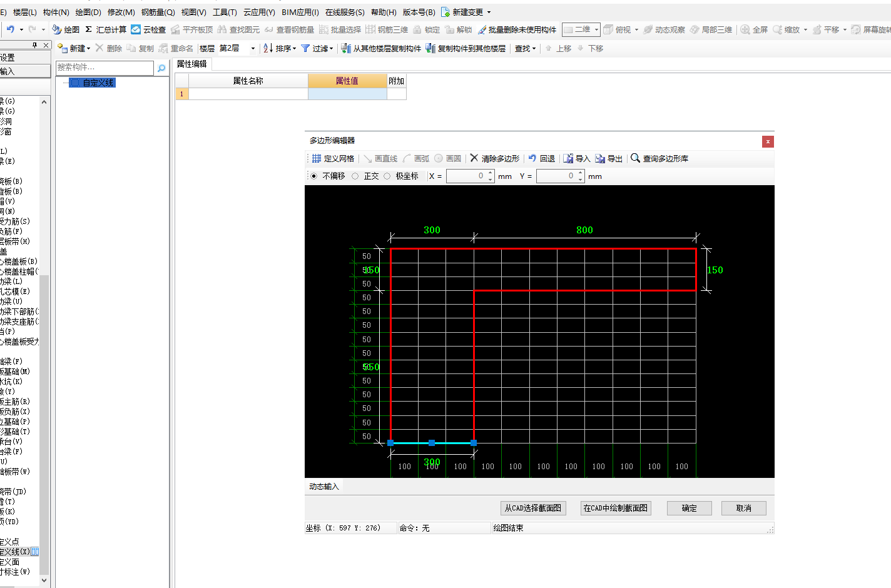Expand the 俯视 view dropdown
Viewport: 891px width, 588px height.
(x=637, y=29)
